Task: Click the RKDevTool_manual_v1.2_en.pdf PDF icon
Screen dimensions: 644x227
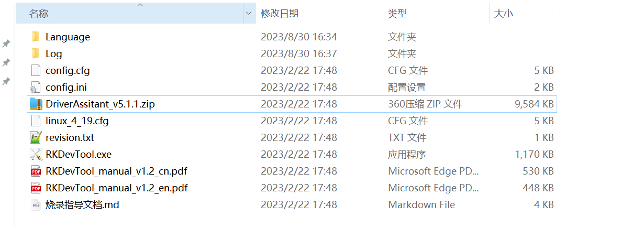Action: click(36, 188)
